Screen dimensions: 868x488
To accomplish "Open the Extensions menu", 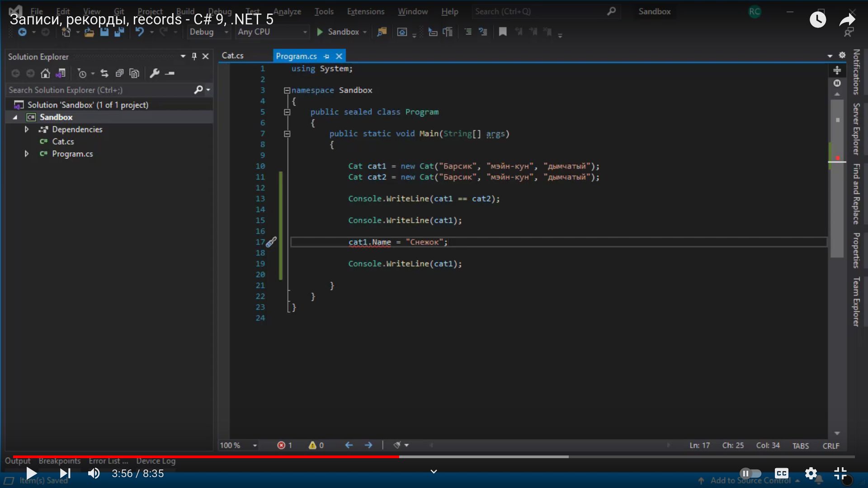I will [365, 12].
